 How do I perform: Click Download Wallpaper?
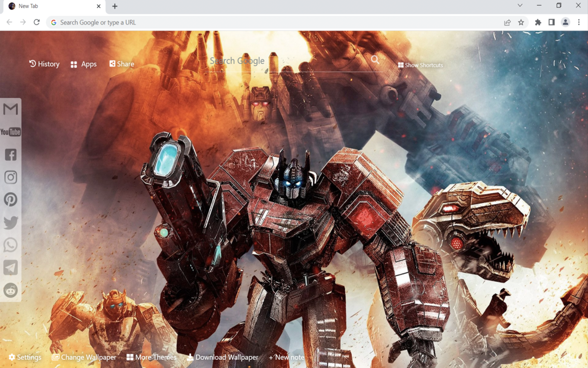(x=222, y=357)
